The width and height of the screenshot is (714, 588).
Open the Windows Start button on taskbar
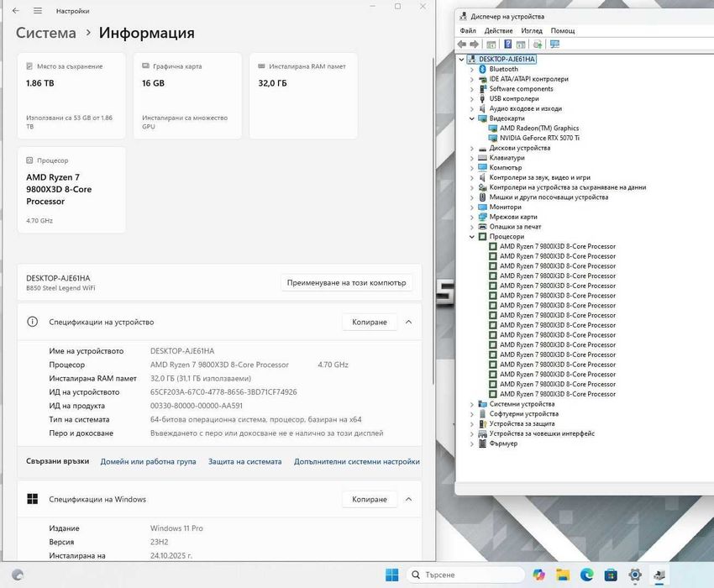click(392, 575)
